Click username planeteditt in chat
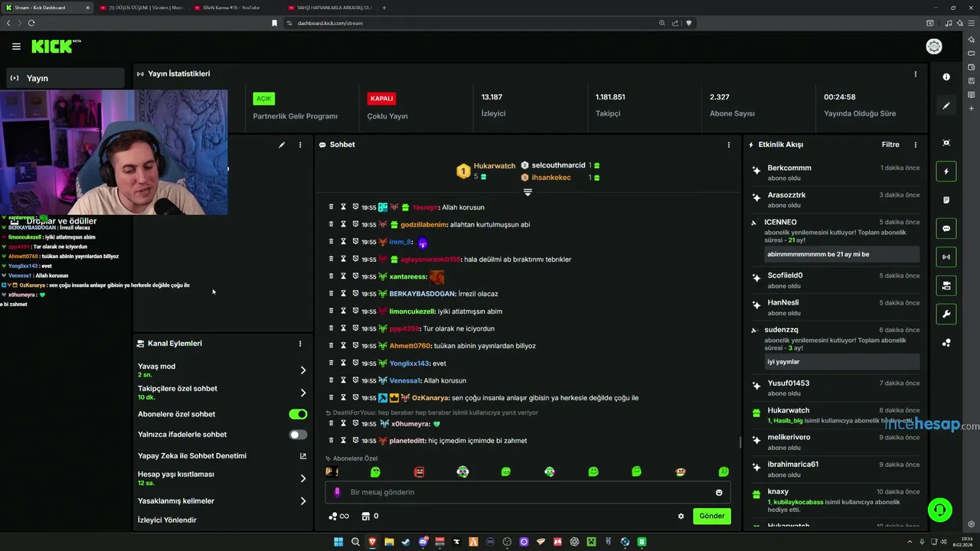The image size is (980, 551). (x=407, y=441)
